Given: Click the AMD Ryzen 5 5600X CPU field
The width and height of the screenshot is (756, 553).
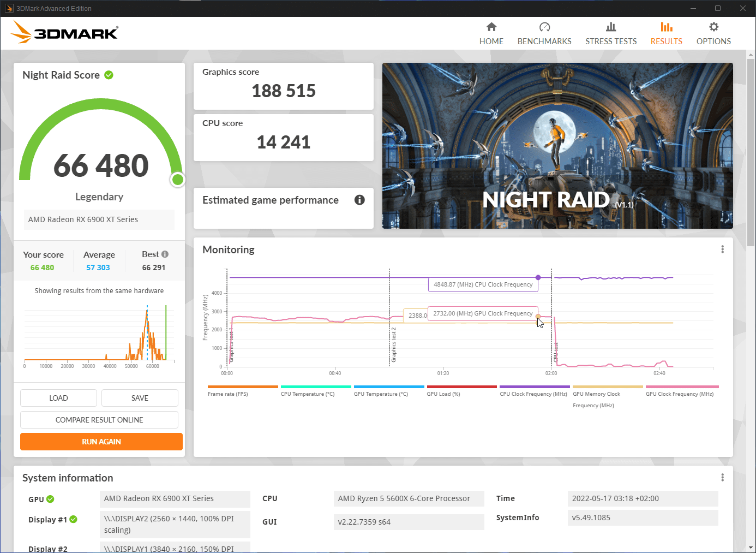Looking at the screenshot, I should (409, 498).
